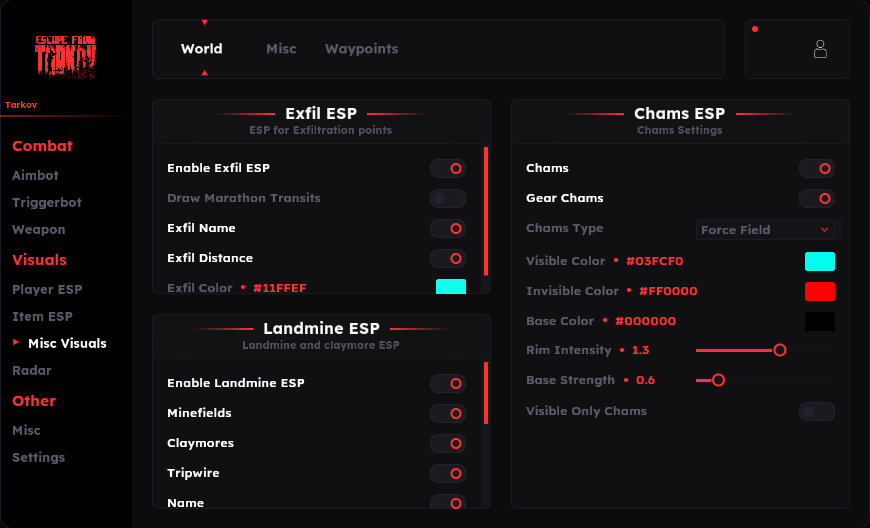Click the Exfil ESP panel red scrollbar
Image resolution: width=870 pixels, height=528 pixels.
pos(486,211)
